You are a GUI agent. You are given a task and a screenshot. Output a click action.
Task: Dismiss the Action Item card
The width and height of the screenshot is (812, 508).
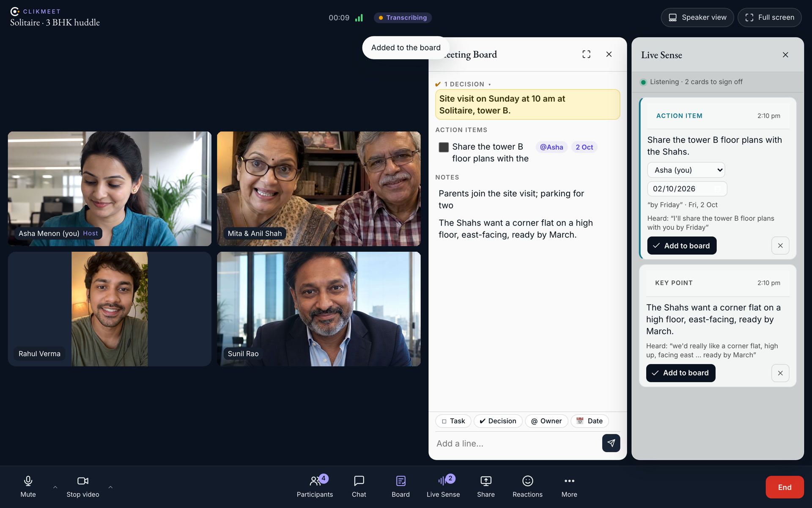pyautogui.click(x=780, y=246)
